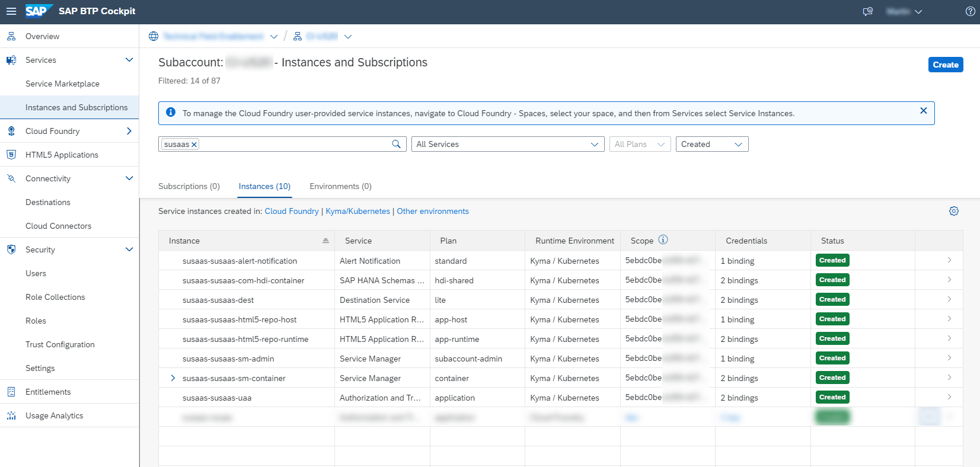Open the hamburger navigation menu
980x467 pixels.
11,11
